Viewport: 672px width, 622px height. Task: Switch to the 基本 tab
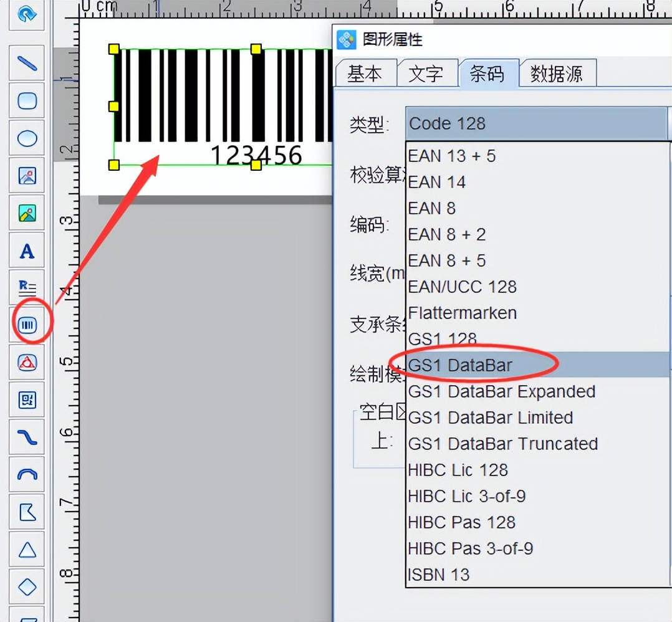click(365, 74)
